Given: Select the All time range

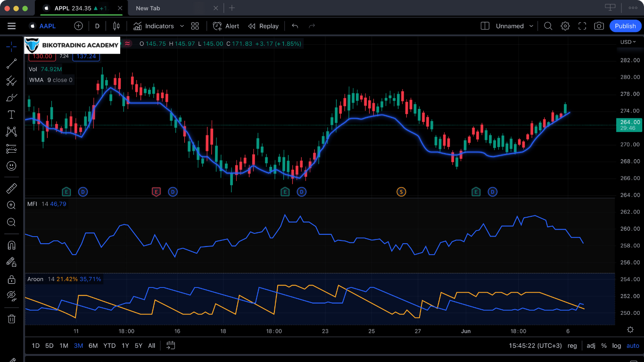Looking at the screenshot, I should click(151, 346).
